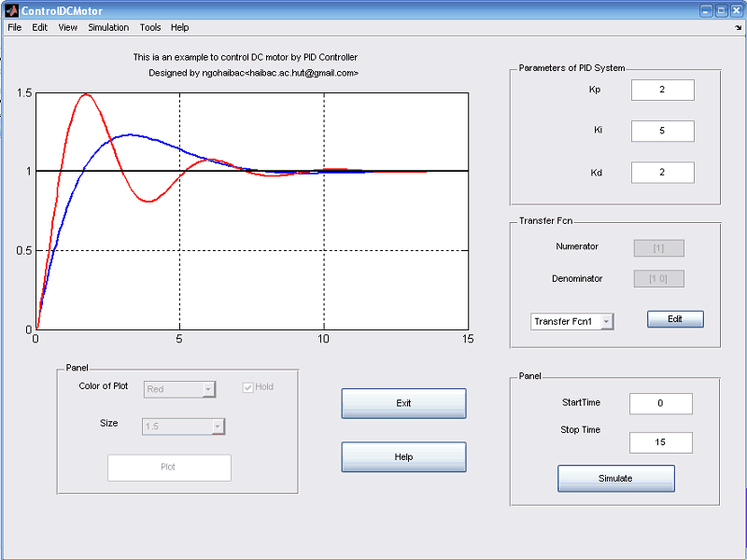Screen dimensions: 747x560
Task: Click the Denominator field showing [1 0]
Action: 659,278
